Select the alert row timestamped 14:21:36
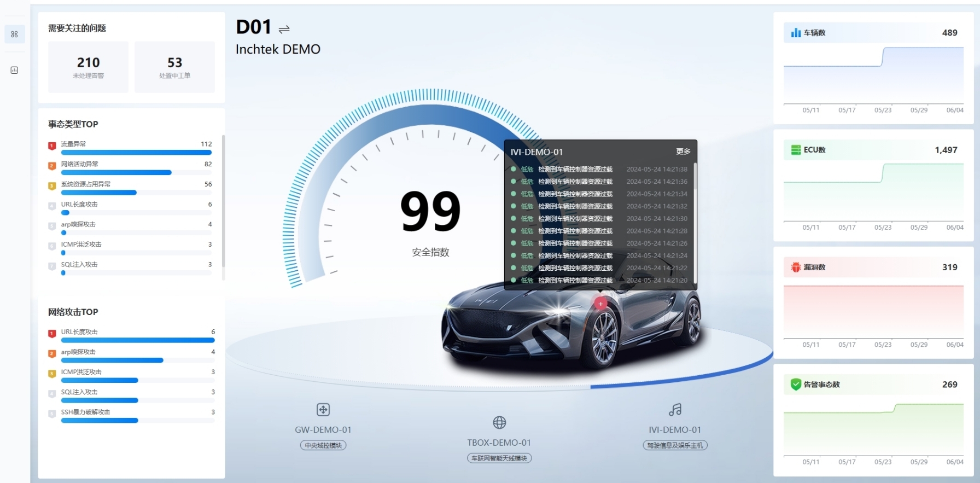Viewport: 980px width, 483px height. click(x=599, y=182)
